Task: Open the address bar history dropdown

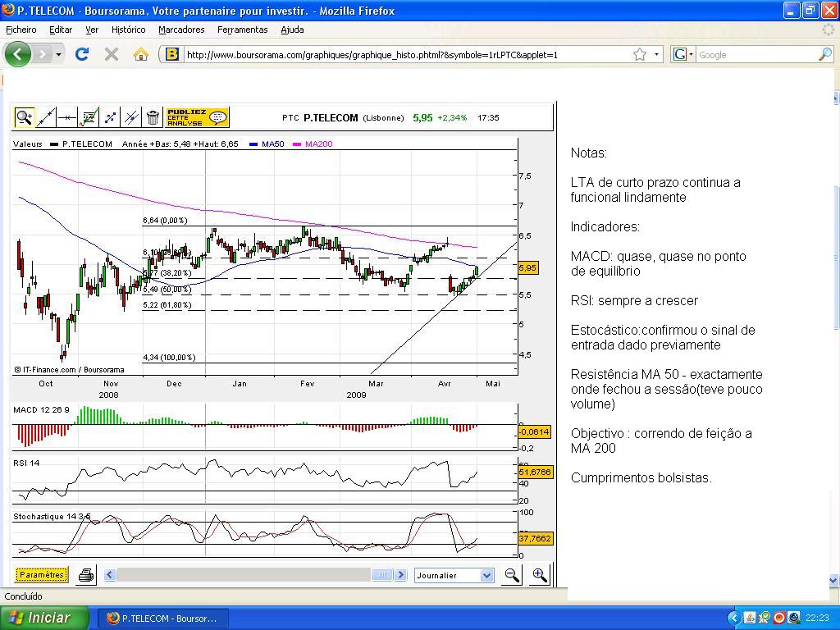Action: click(656, 55)
